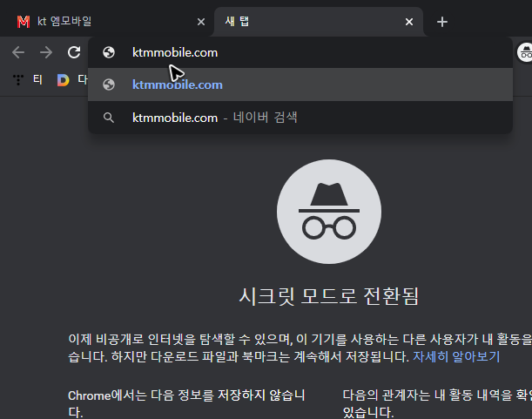Go back with the back arrow
This screenshot has width=532, height=419.
click(18, 52)
